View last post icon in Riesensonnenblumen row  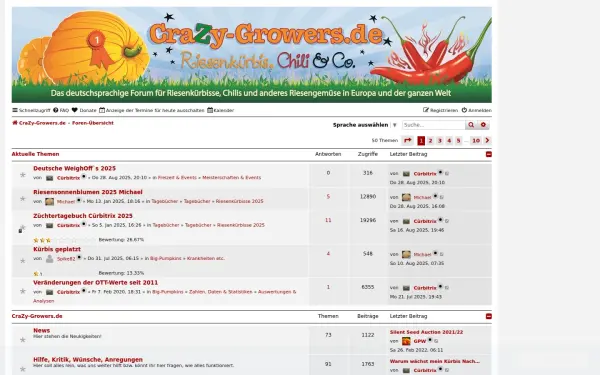click(442, 197)
